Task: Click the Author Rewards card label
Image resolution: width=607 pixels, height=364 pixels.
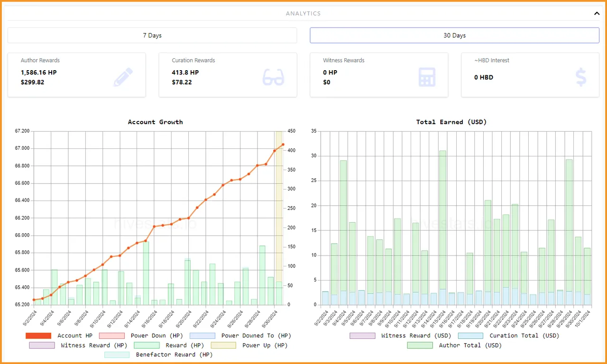Action: click(x=40, y=60)
